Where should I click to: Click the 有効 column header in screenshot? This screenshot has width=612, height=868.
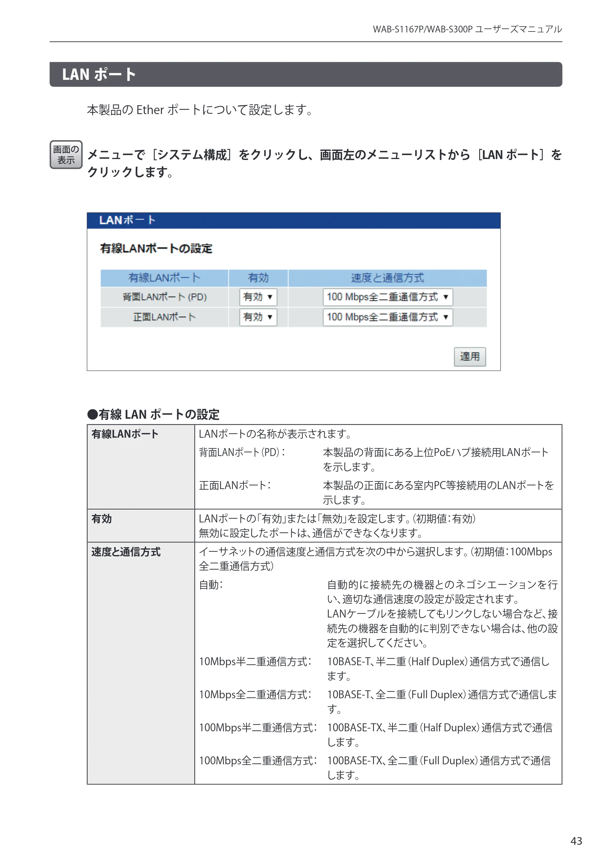258,278
